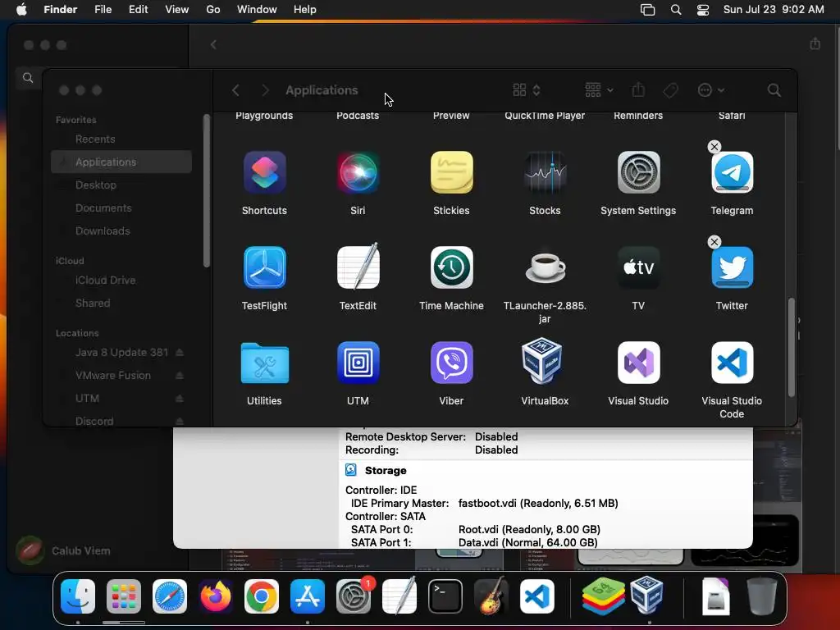Select the Twitter app icon
Viewport: 840px width, 630px height.
click(732, 267)
